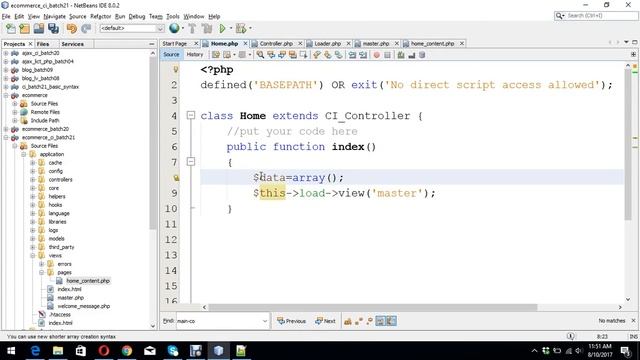Screen dimensions: 640x360
Task: Click the New Project toolbar icon
Action: point(24,28)
